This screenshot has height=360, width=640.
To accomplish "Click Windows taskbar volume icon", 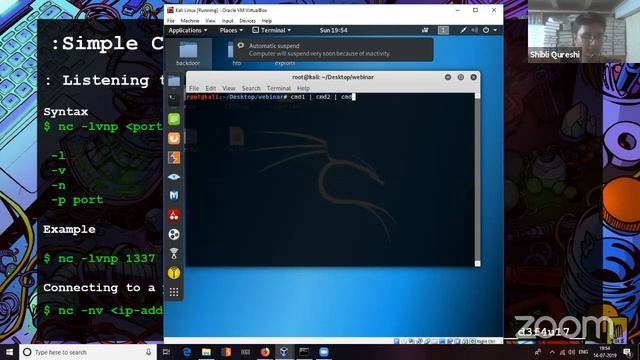I will click(x=571, y=352).
